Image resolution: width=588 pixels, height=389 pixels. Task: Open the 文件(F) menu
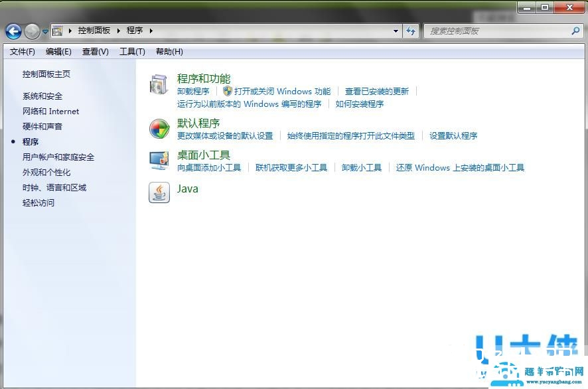23,51
